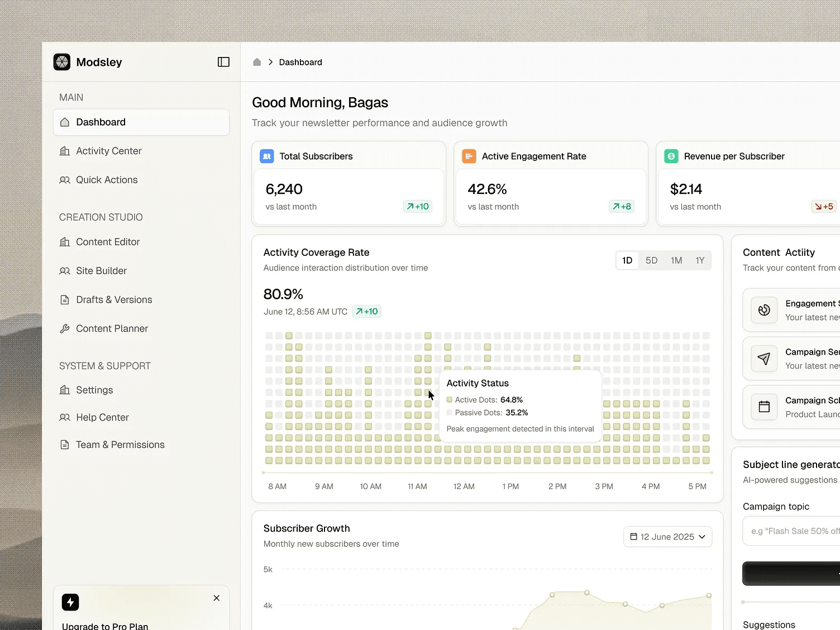The height and width of the screenshot is (630, 840).
Task: Click the Dashboard breadcrumb link
Action: [300, 62]
